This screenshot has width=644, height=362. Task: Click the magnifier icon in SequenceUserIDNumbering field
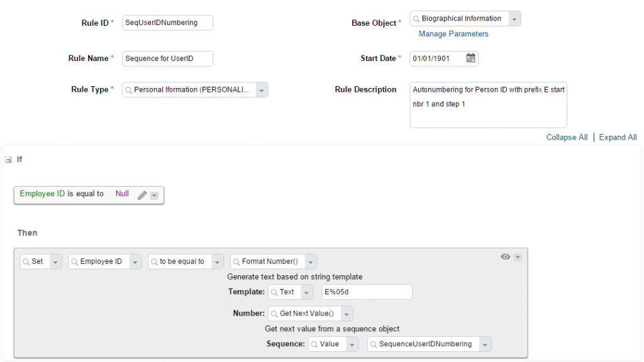pos(374,344)
